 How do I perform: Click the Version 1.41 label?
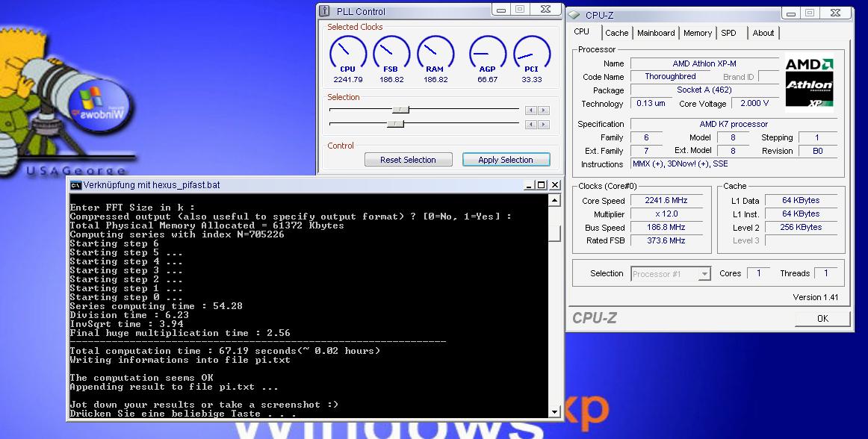816,297
